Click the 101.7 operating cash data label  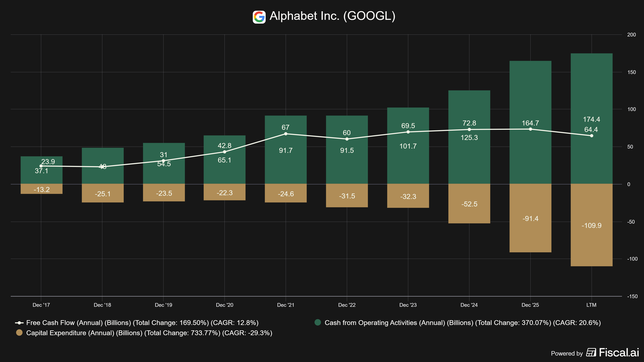coord(408,146)
